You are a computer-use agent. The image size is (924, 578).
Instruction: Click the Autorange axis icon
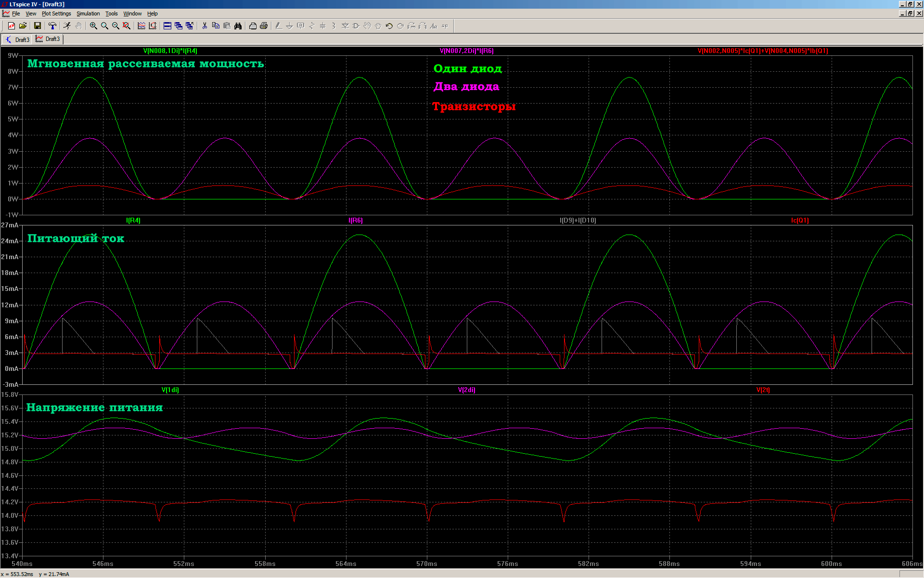click(x=153, y=26)
